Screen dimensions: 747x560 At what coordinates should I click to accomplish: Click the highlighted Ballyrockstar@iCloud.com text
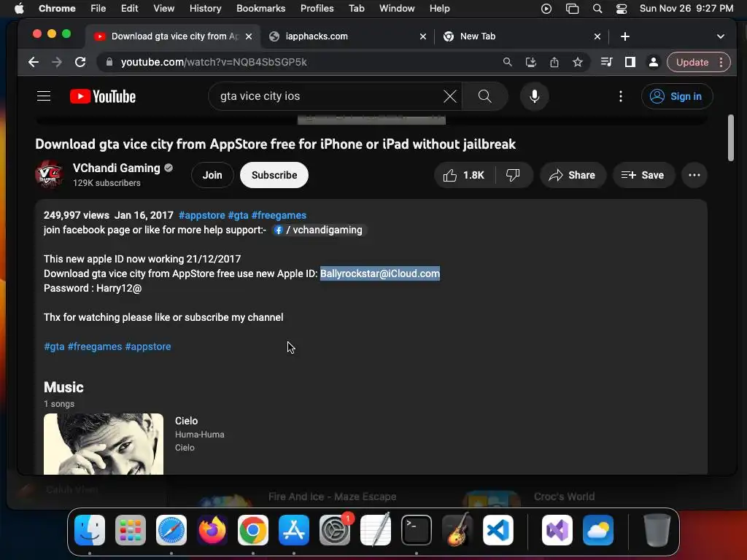[379, 274]
